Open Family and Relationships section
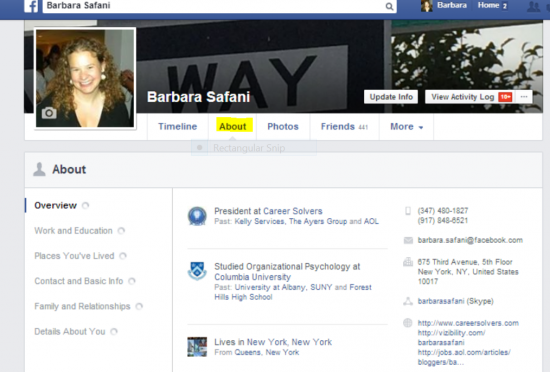This screenshot has height=372, width=550. tap(82, 306)
